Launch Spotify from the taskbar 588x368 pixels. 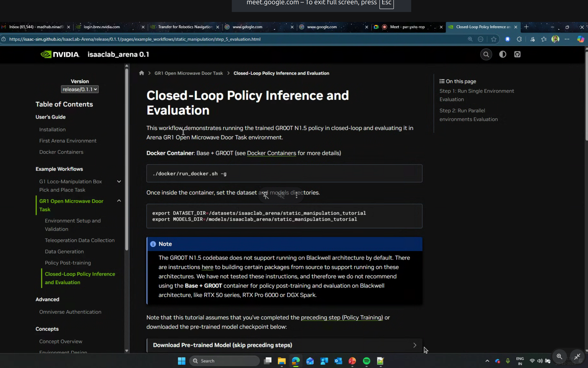point(366,361)
